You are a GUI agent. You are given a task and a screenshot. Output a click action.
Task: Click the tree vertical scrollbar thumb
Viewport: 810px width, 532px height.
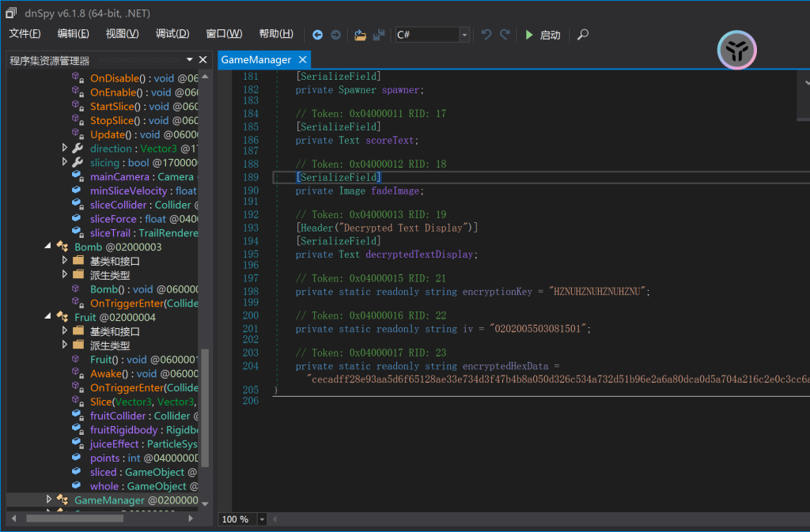[205, 408]
